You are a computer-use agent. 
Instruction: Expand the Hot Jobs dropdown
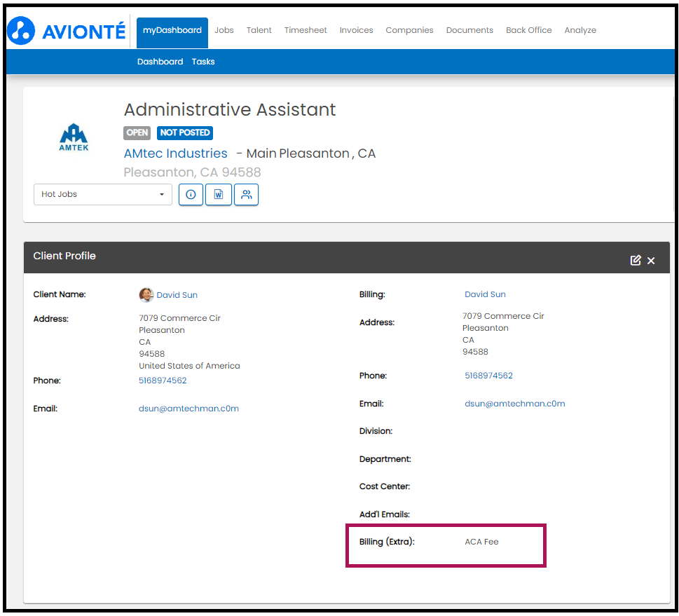pyautogui.click(x=103, y=195)
